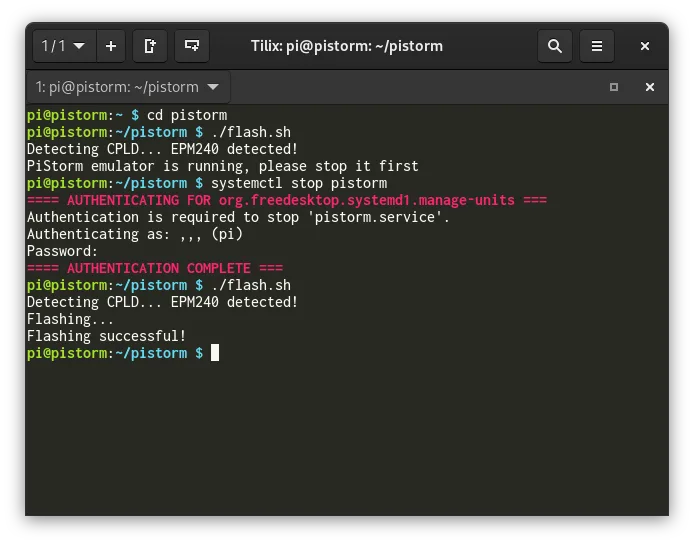This screenshot has width=694, height=544.
Task: Add terminal to the right icon
Action: [x=150, y=46]
